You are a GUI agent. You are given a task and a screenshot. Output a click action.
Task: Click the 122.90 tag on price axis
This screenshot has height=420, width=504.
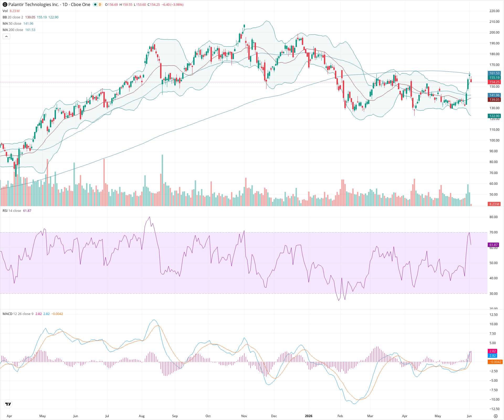[x=495, y=116]
